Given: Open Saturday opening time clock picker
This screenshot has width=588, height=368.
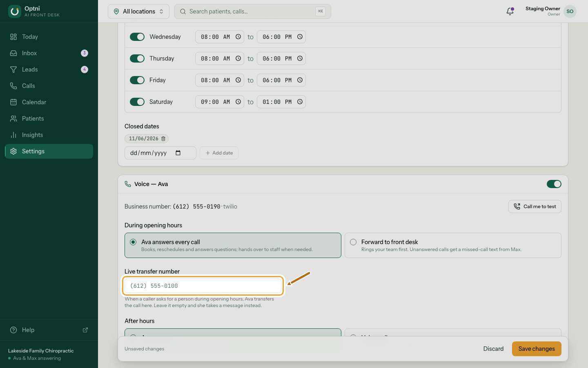Looking at the screenshot, I should click(238, 102).
